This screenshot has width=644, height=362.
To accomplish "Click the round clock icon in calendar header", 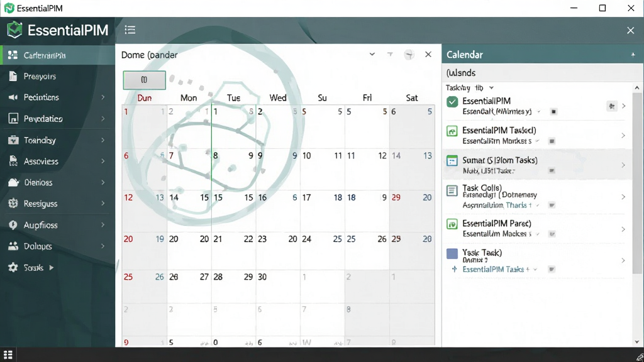I will coord(409,55).
